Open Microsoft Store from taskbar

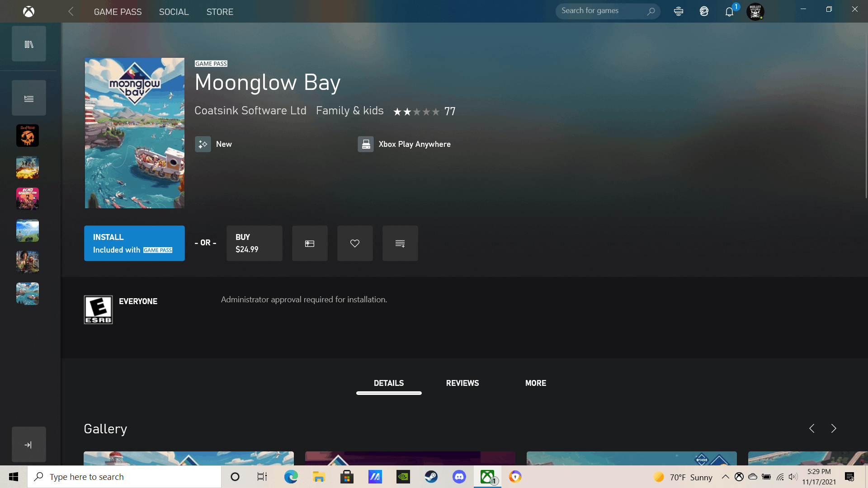[347, 477]
